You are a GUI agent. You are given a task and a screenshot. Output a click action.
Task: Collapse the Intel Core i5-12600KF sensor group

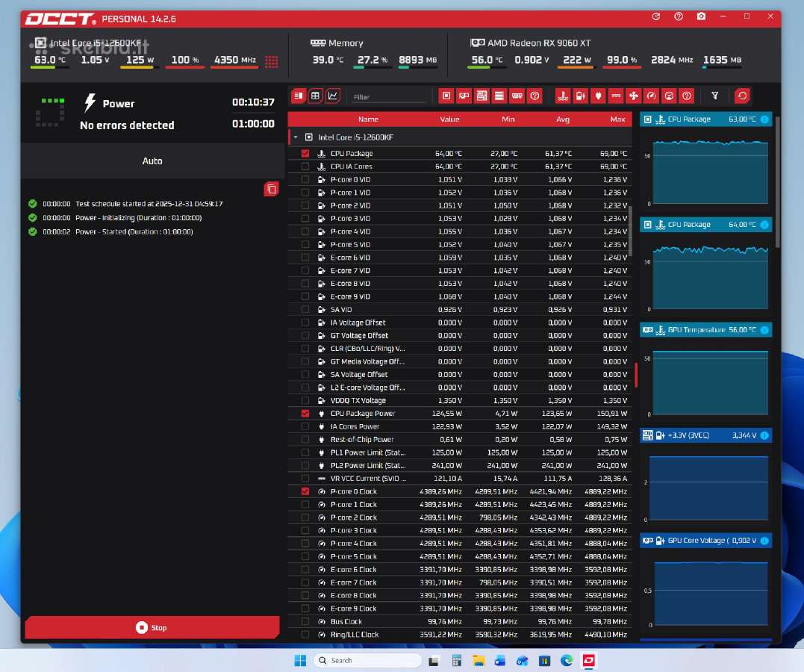pos(296,137)
